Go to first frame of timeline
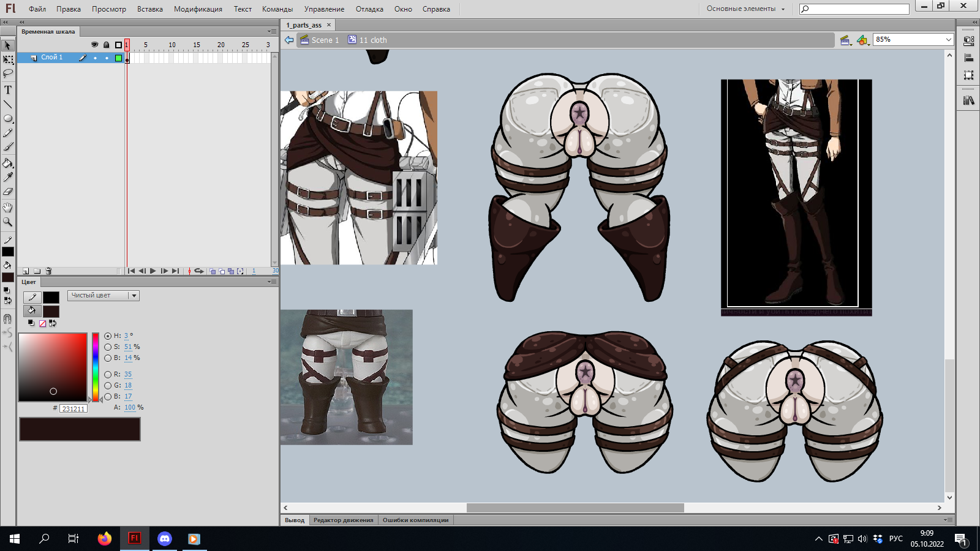 coord(131,271)
